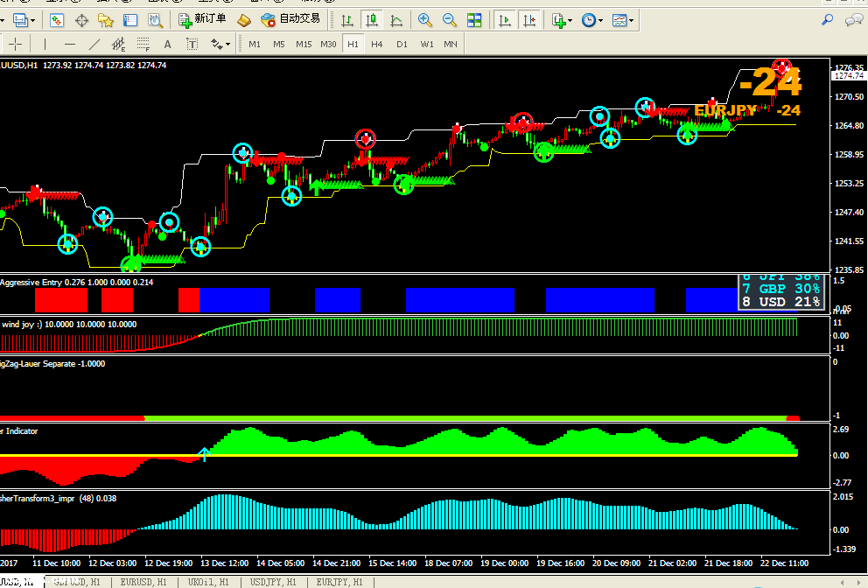This screenshot has height=588, width=868.
Task: Toggle chart auto scroll
Action: coord(504,21)
